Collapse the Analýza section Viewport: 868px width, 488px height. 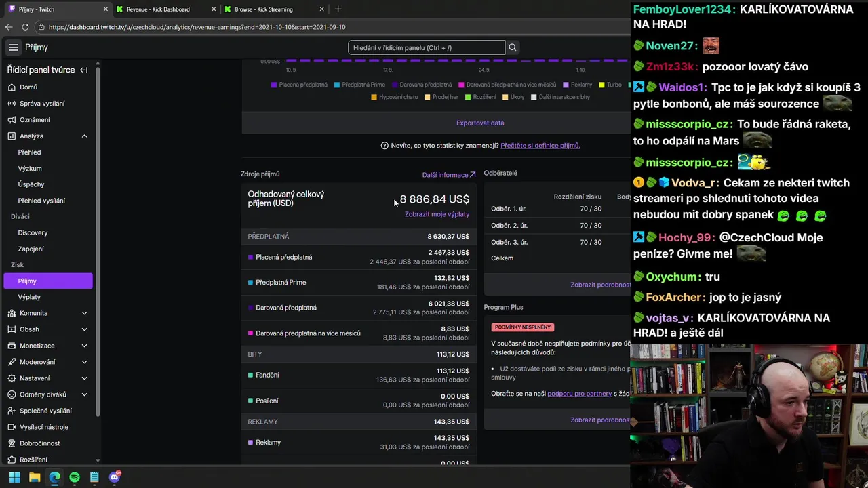[84, 136]
